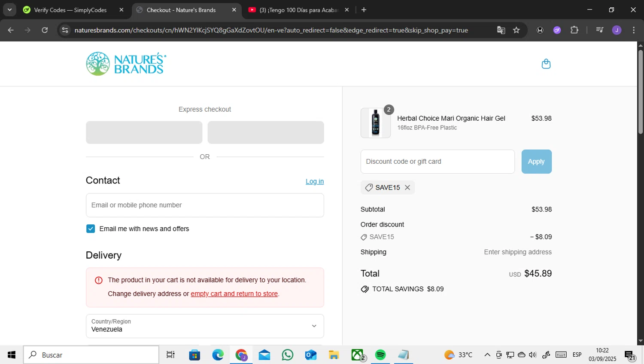Reload the checkout page
The image size is (644, 364).
tap(45, 30)
